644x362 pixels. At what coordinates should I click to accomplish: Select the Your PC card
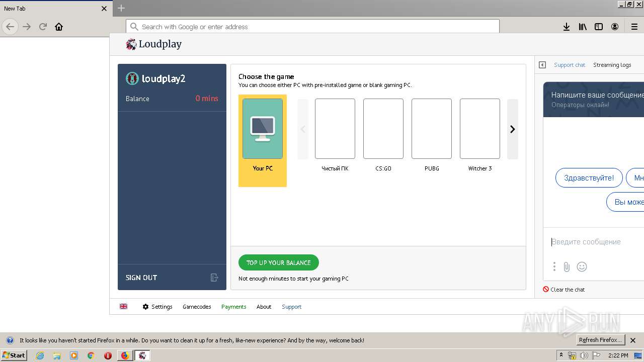(263, 140)
